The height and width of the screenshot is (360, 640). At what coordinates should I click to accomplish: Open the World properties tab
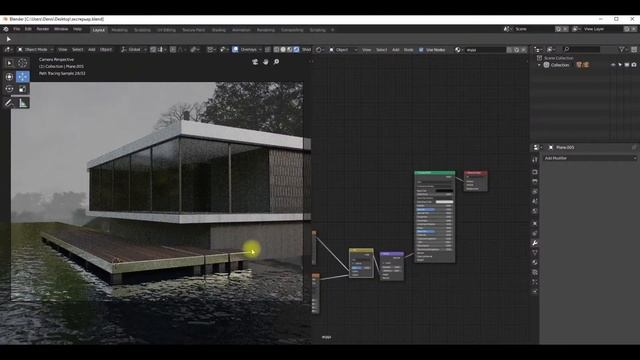coord(535,211)
